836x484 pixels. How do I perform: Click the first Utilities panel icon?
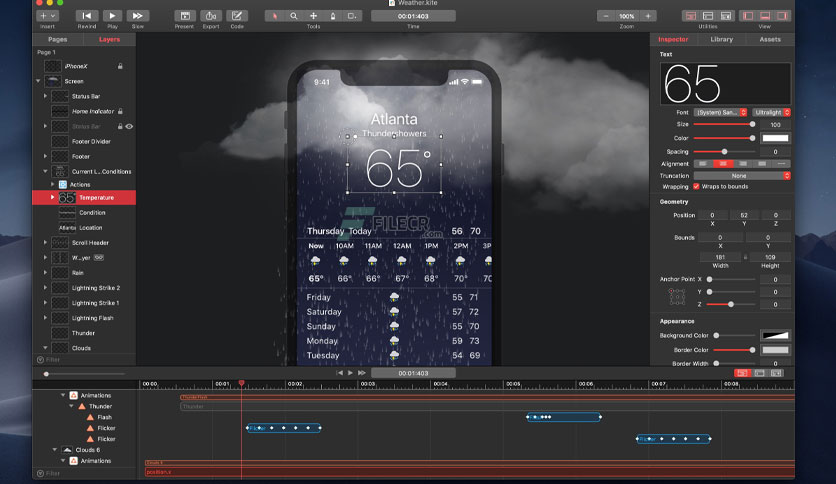tap(690, 16)
